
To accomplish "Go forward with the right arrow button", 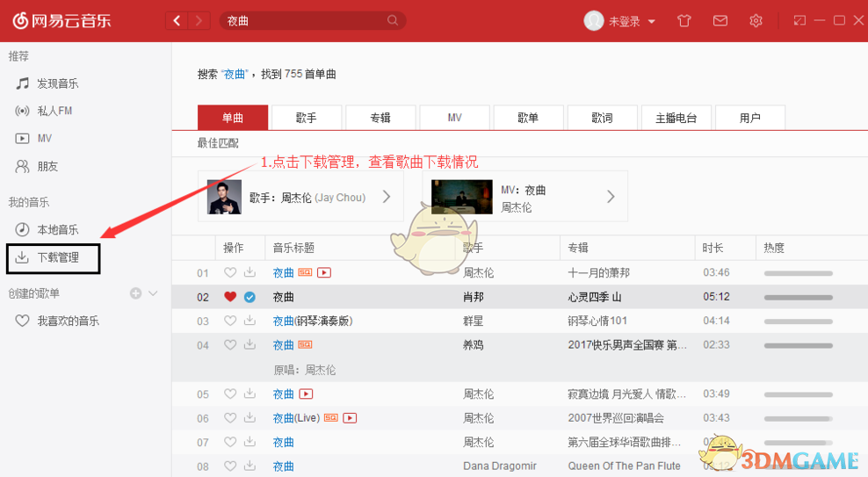I will point(199,21).
